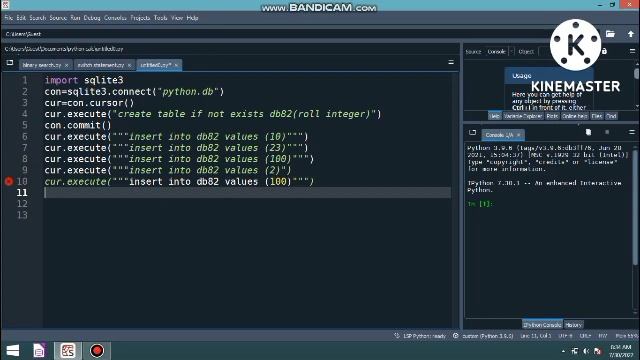
Task: Open the Debug menu
Action: click(x=92, y=18)
